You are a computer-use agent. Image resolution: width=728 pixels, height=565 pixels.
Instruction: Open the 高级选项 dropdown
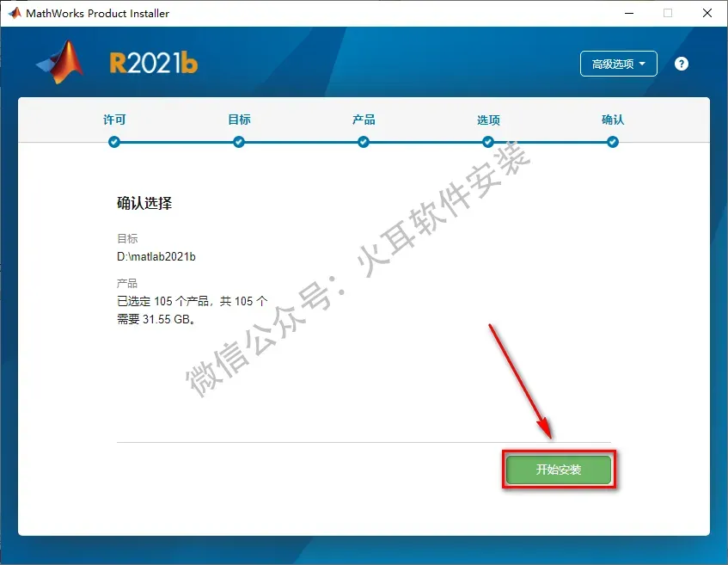coord(619,64)
